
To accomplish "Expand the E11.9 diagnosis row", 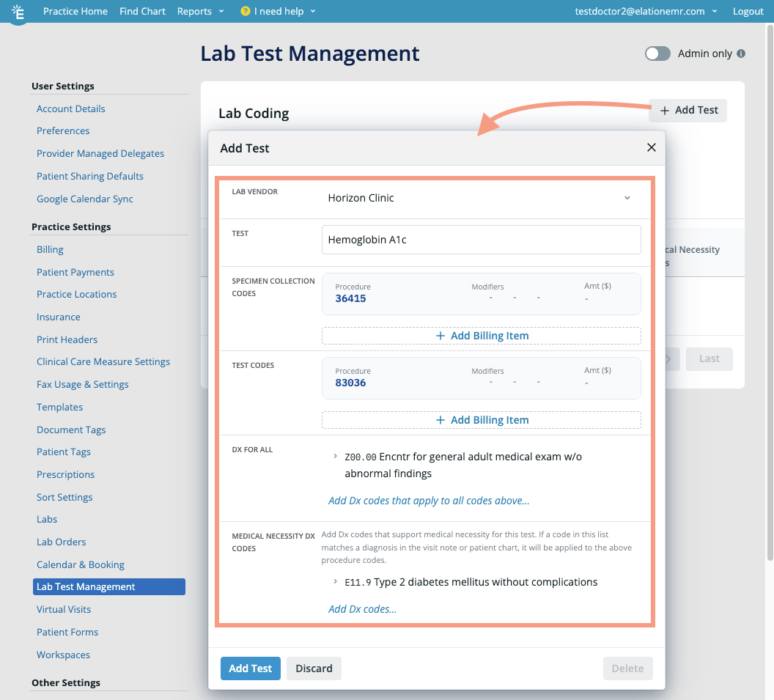I will pos(335,582).
